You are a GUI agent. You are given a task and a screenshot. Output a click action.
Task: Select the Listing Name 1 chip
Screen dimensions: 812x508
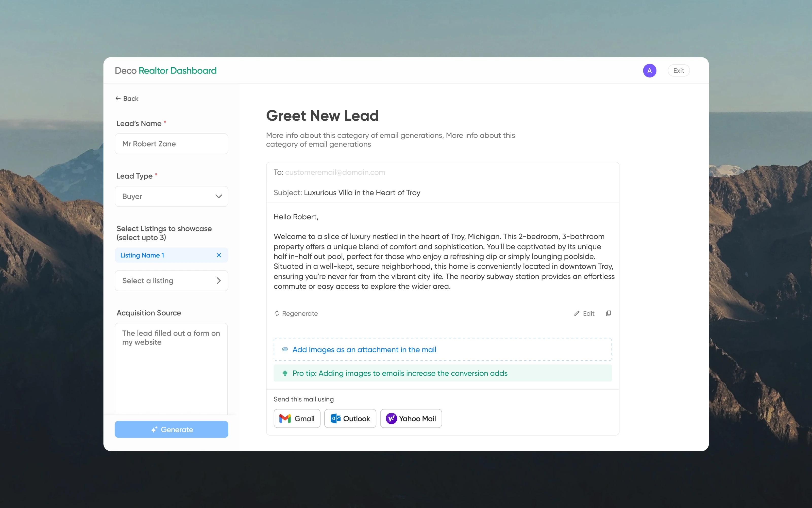pos(172,255)
